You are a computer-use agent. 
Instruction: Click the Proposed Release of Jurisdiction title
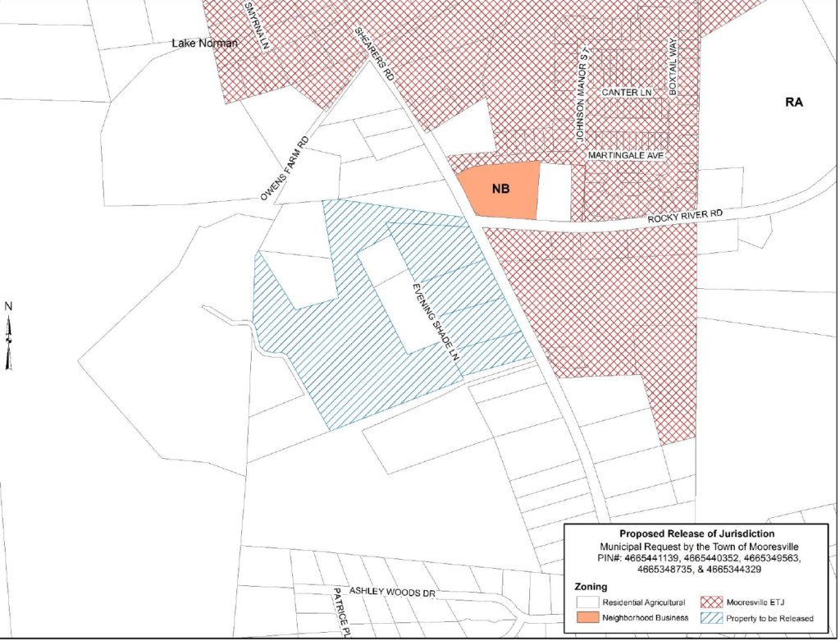(697, 533)
